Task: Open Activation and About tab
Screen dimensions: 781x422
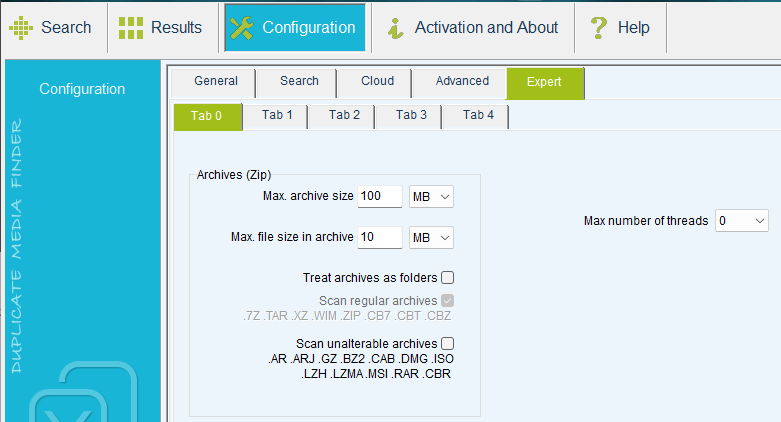Action: pyautogui.click(x=473, y=27)
